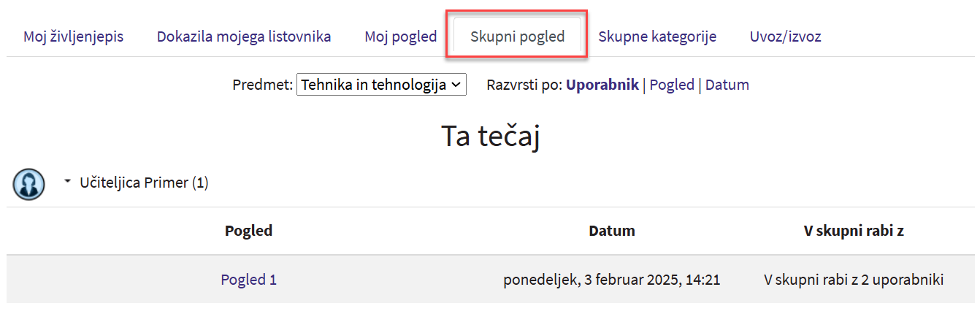The width and height of the screenshot is (980, 314).
Task: Sort the views by Datum link
Action: pyautogui.click(x=727, y=85)
